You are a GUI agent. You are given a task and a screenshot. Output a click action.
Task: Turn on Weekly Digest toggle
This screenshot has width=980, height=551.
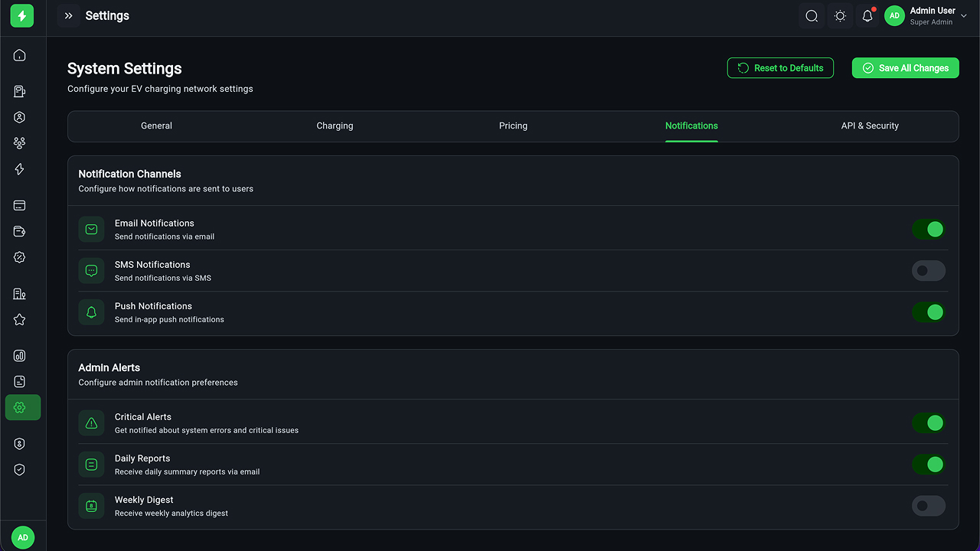pyautogui.click(x=928, y=506)
